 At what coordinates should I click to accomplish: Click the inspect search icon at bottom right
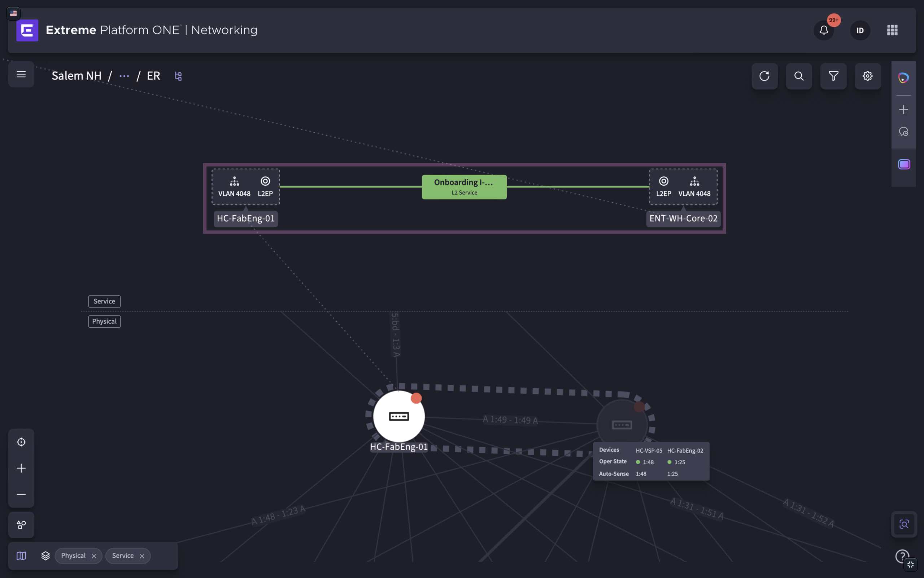(x=904, y=524)
